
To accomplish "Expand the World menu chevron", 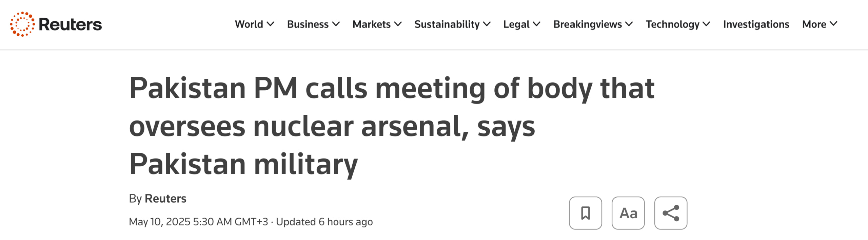I will (270, 24).
